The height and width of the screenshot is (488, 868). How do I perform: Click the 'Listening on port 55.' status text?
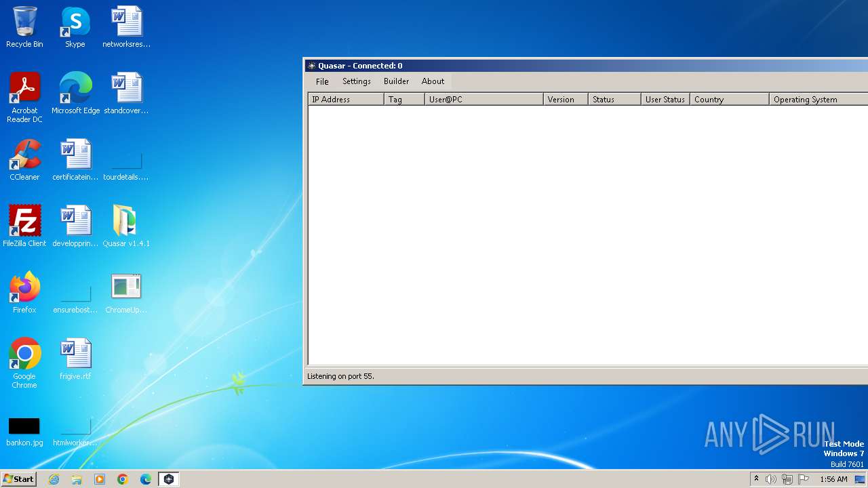pos(340,376)
